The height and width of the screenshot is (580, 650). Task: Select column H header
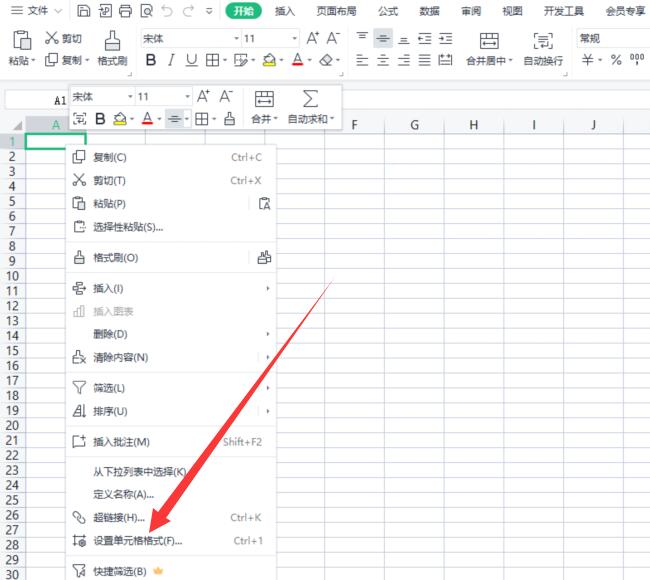click(473, 125)
